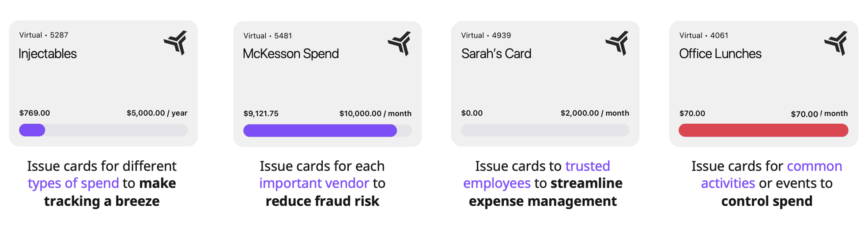Screen dimensions: 868x242
Task: Click the logo icon on Sarah's Card
Action: coord(617,43)
